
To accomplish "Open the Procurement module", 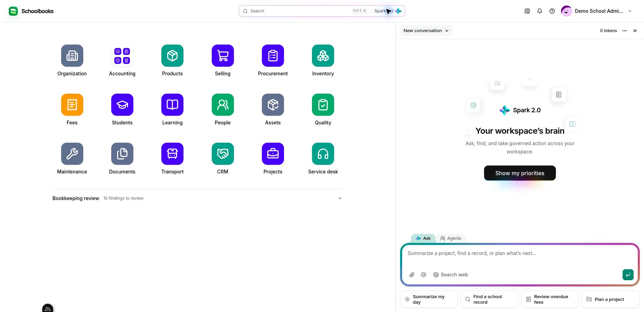I will tap(273, 56).
